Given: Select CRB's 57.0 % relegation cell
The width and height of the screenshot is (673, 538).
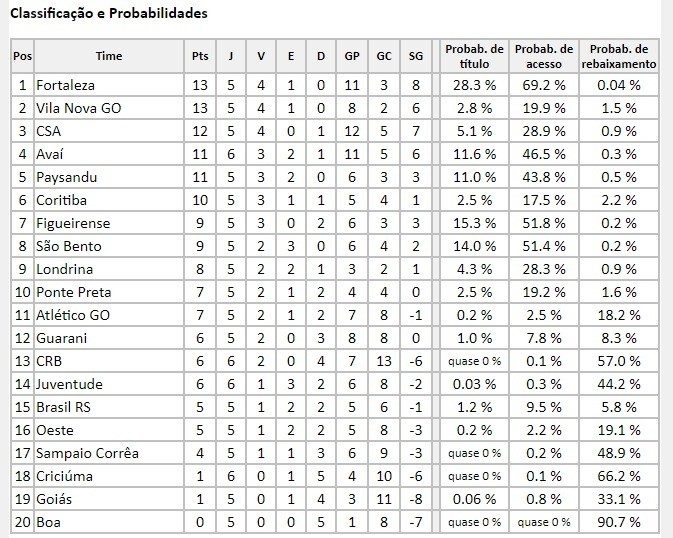Looking at the screenshot, I should (619, 361).
